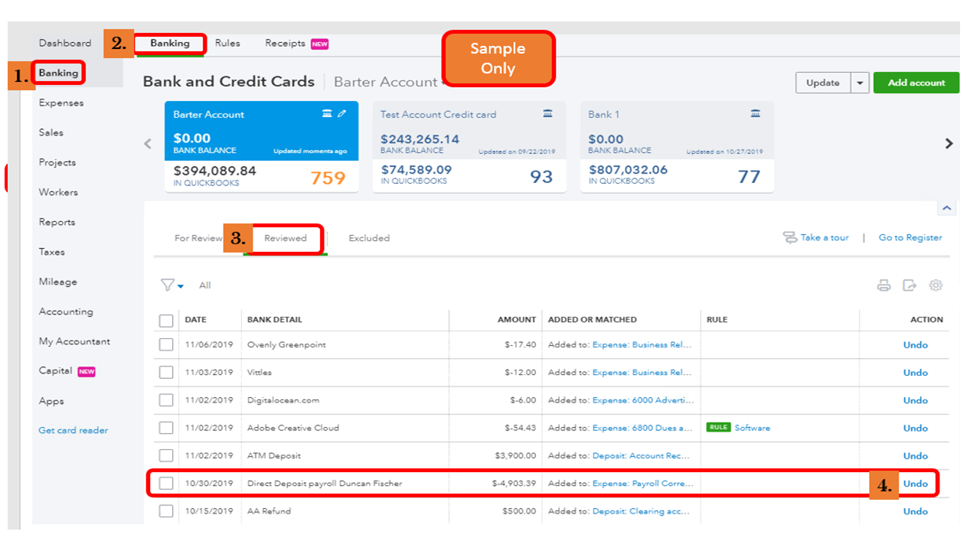Check the select-all transactions checkbox
Viewport: 980px width, 551px height.
(x=166, y=320)
